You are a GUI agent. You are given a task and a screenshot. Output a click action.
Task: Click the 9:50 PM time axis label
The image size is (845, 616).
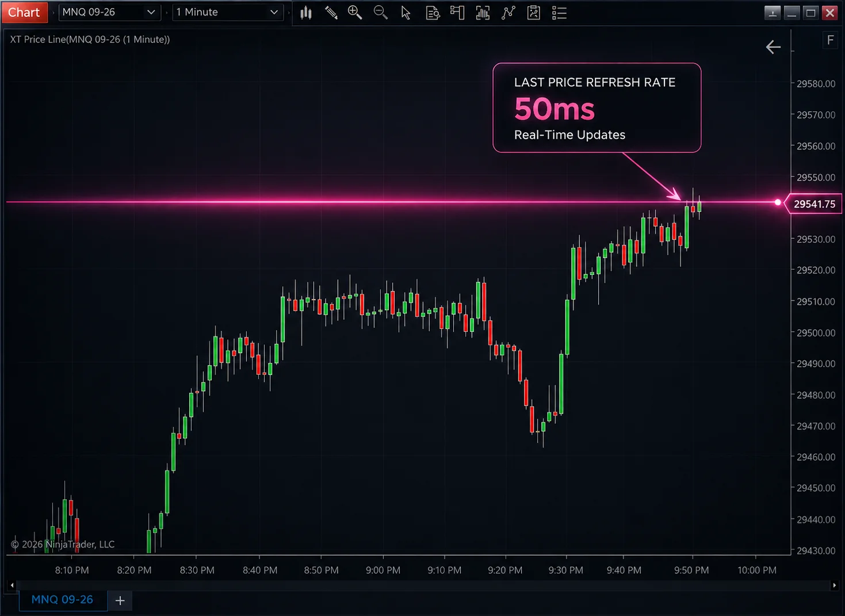tap(691, 570)
